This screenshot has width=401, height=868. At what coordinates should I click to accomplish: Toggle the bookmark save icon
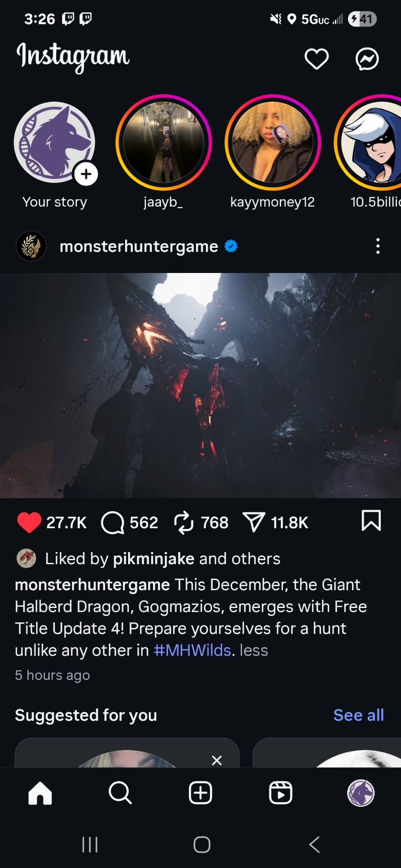371,520
